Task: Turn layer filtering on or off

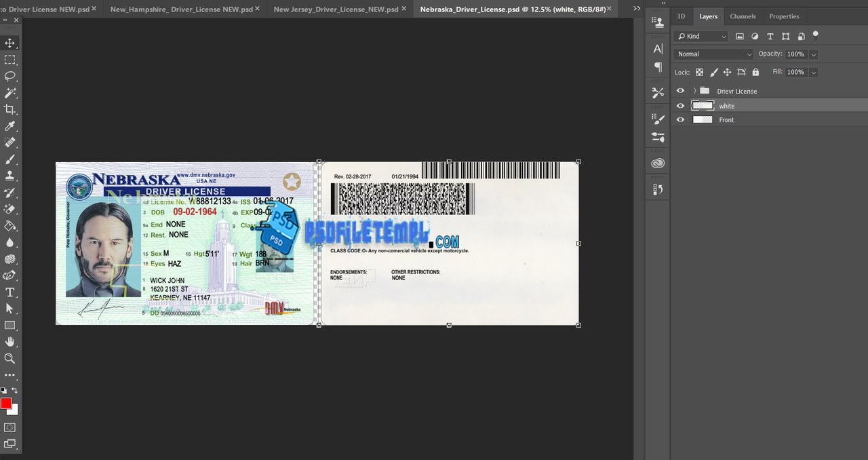Action: pyautogui.click(x=816, y=35)
